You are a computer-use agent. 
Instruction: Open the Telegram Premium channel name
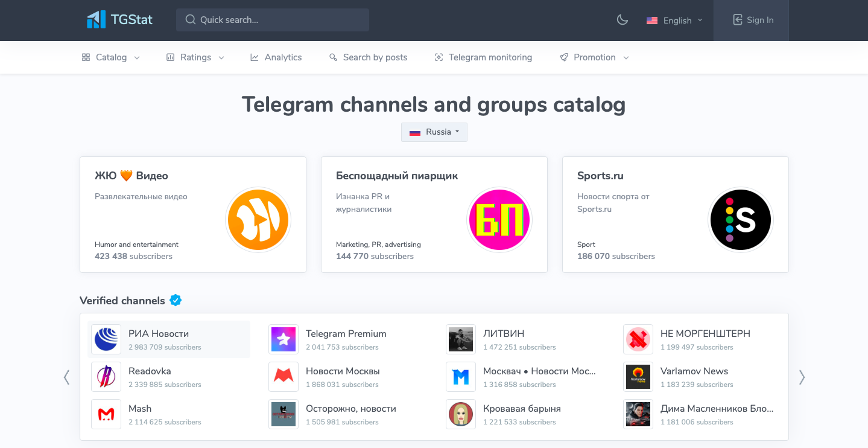346,334
